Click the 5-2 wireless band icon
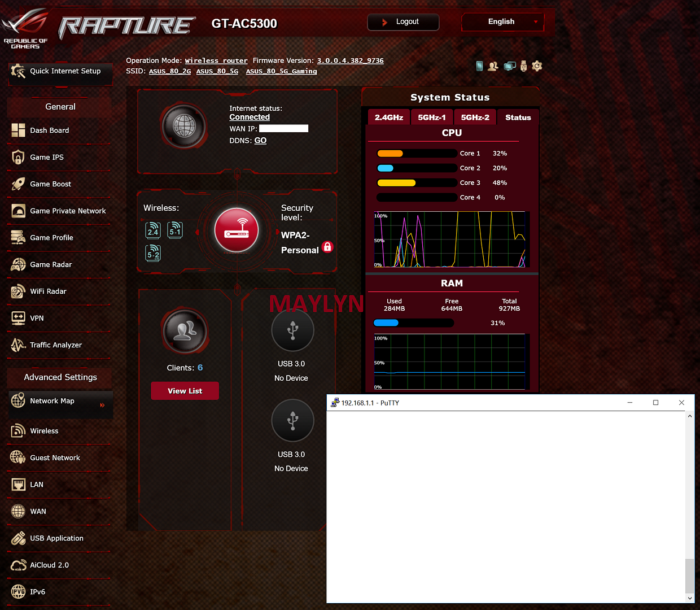Screen dimensions: 700x610 click(x=153, y=253)
